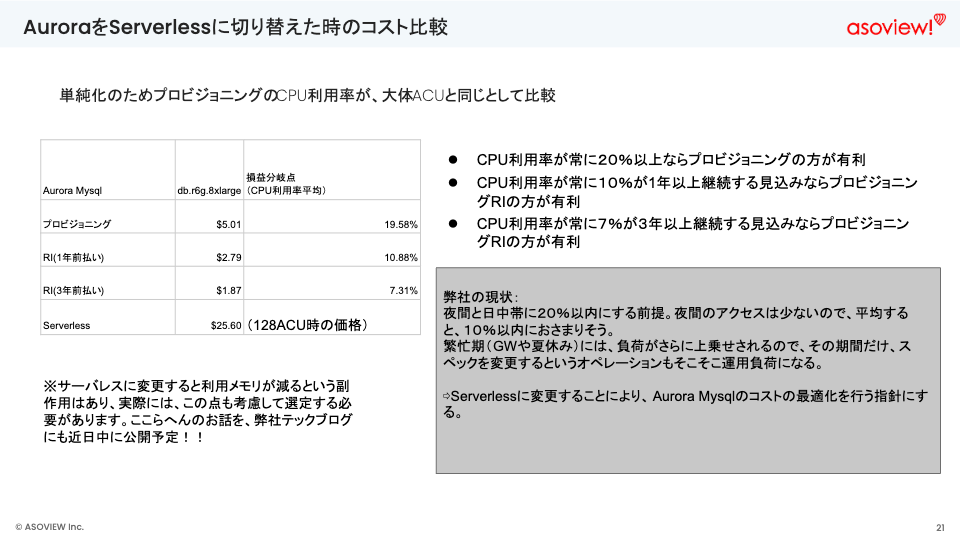Click the asoview! logo

(896, 26)
